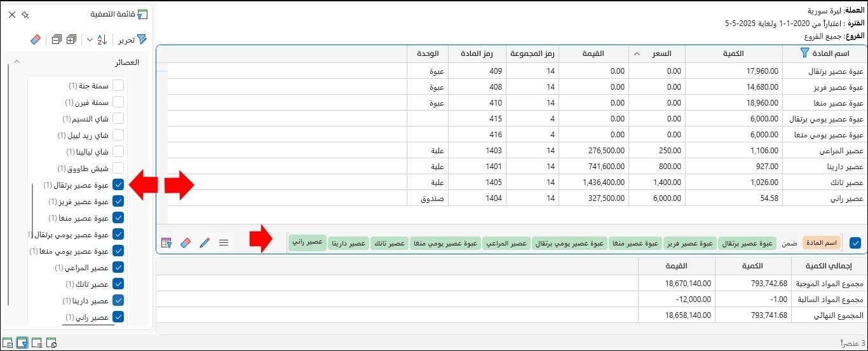This screenshot has height=351, width=868.
Task: Click the A-Z sort icon in filter panel
Action: [102, 40]
